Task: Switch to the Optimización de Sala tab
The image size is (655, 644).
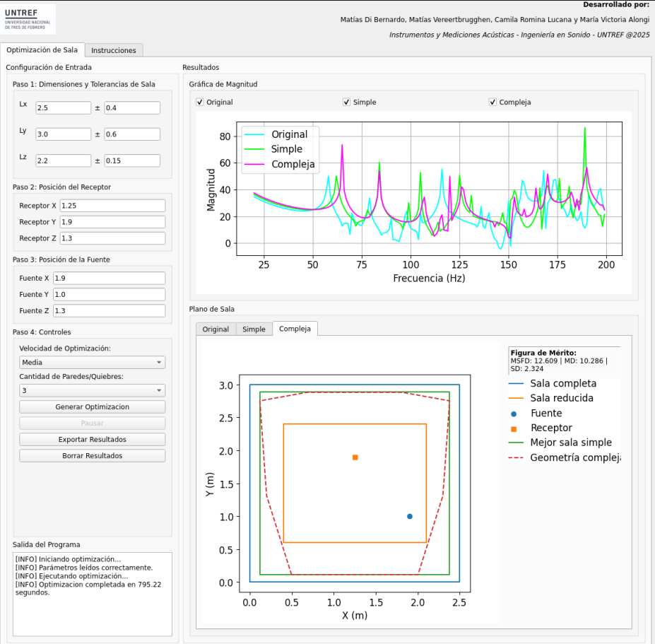Action: pos(42,49)
